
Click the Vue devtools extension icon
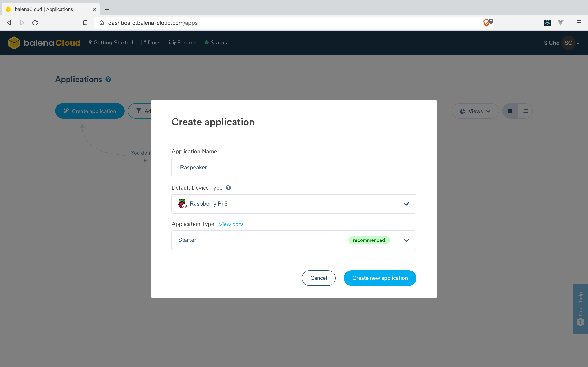[x=561, y=23]
